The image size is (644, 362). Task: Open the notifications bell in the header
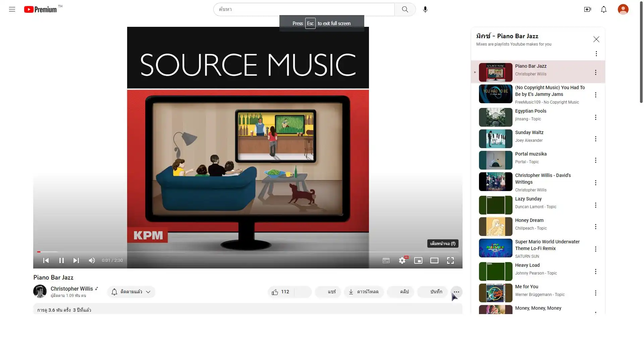point(603,9)
